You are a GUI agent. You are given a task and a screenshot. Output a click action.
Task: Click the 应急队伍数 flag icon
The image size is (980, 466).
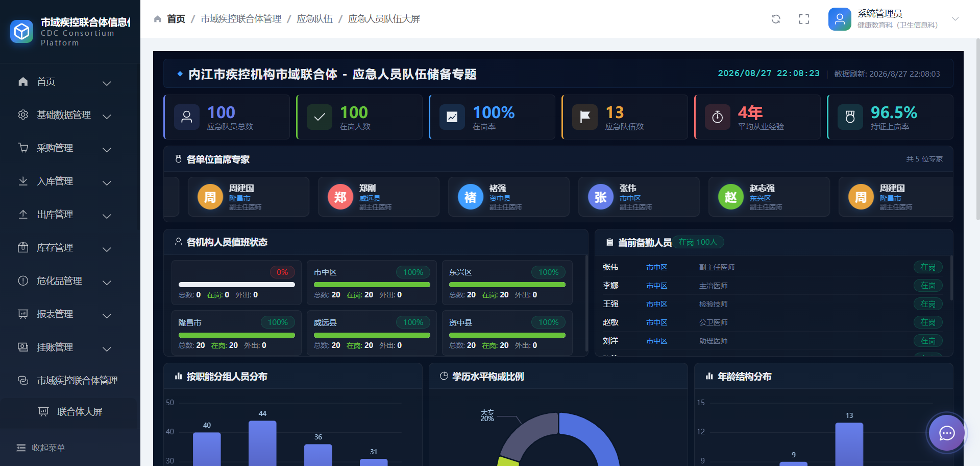(585, 117)
